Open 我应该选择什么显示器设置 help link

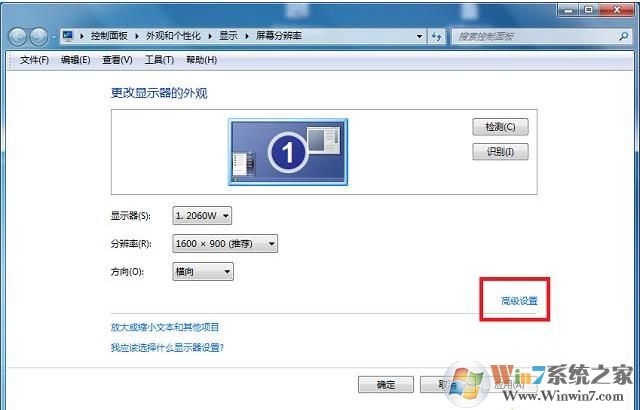(x=167, y=348)
